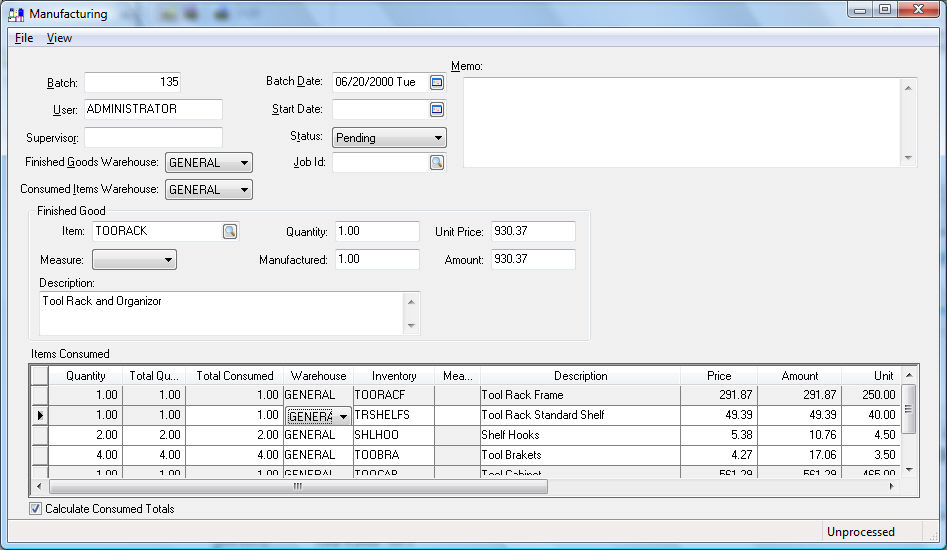947x550 pixels.
Task: Click into the Memo text area
Action: point(682,123)
